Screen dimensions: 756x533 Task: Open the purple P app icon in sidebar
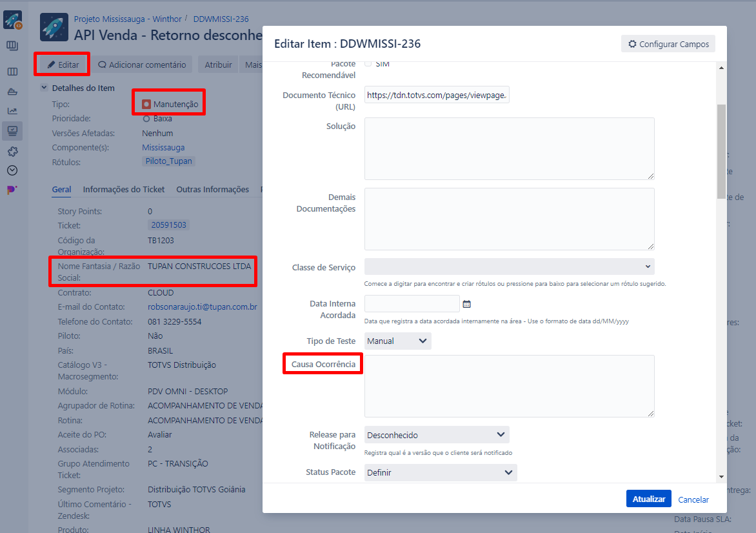[x=12, y=190]
